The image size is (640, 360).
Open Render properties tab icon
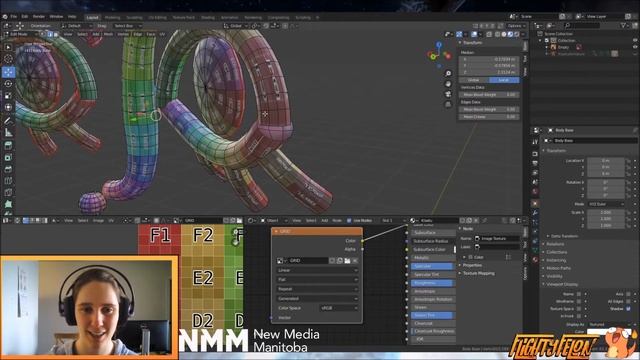point(535,154)
